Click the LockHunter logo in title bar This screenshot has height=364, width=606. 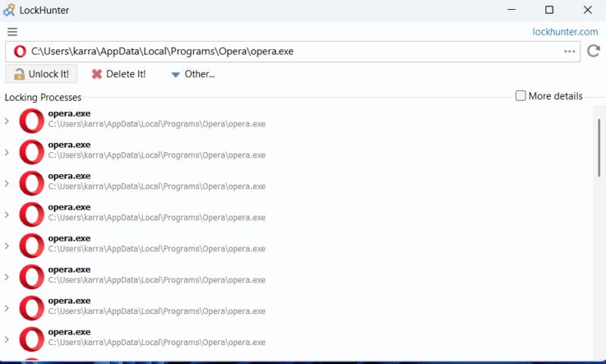(9, 10)
